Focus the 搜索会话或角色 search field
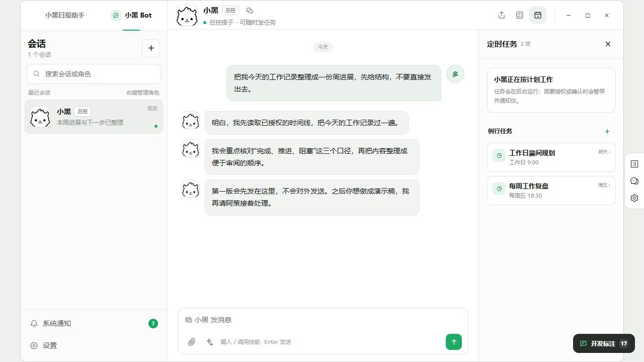 [94, 73]
